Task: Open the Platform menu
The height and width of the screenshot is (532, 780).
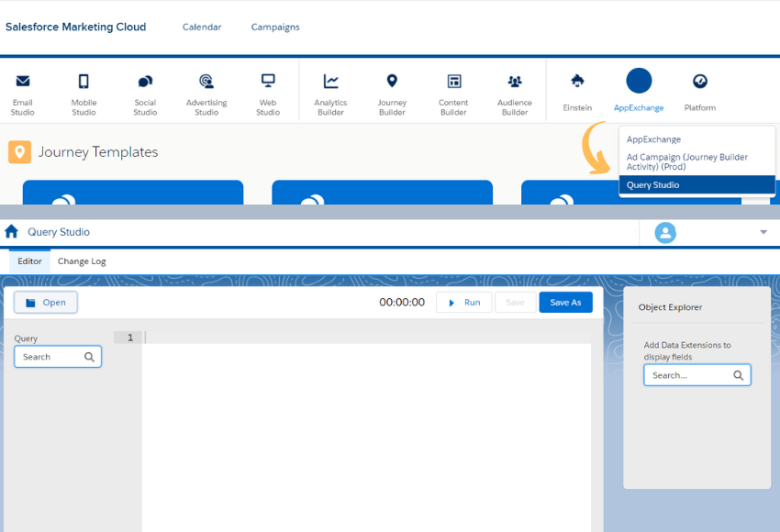Action: tap(700, 93)
